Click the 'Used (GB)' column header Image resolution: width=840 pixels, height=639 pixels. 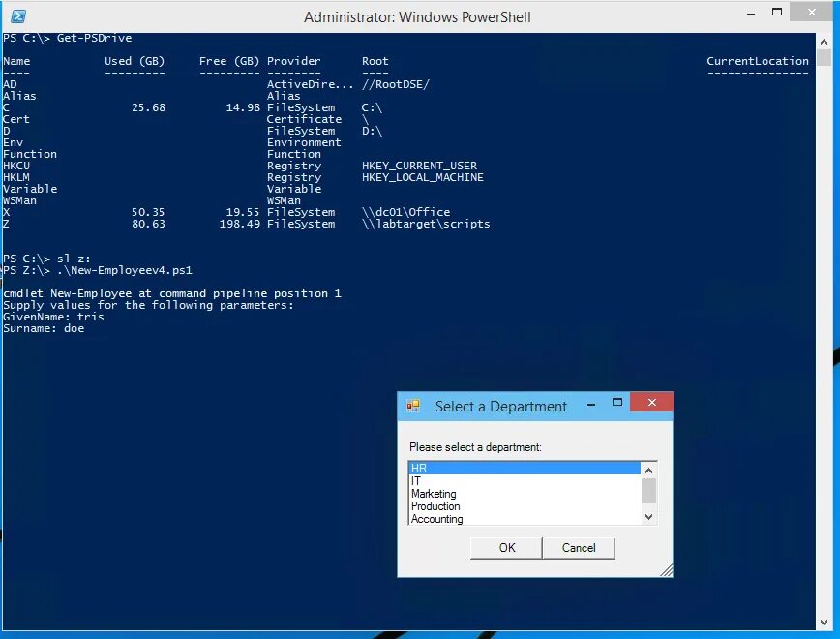[135, 61]
